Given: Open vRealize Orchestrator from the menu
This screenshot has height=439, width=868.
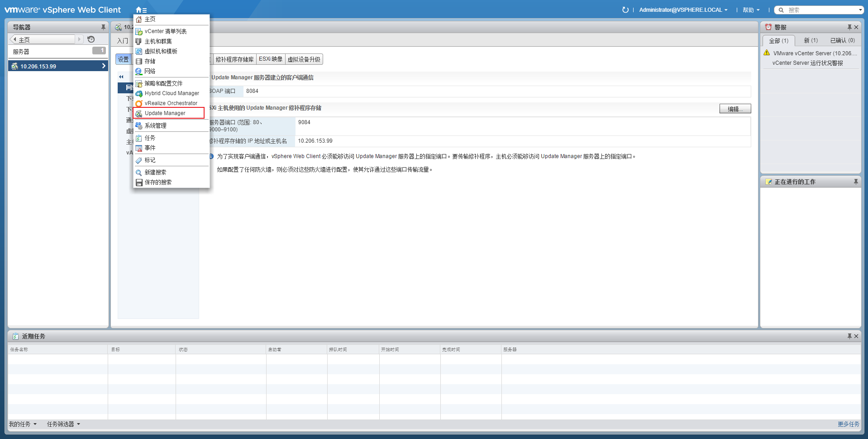Looking at the screenshot, I should pos(171,103).
